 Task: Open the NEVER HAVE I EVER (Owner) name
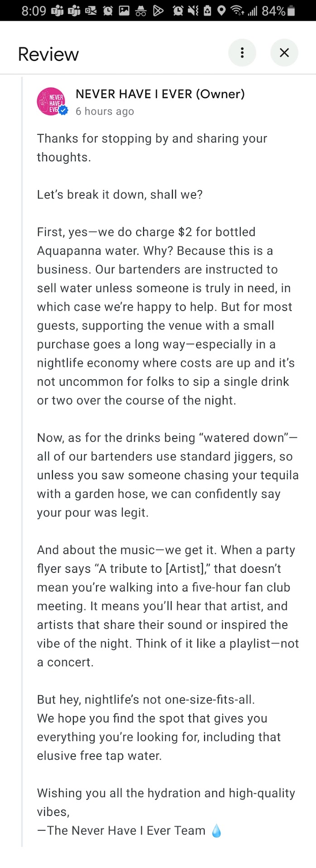[x=160, y=94]
